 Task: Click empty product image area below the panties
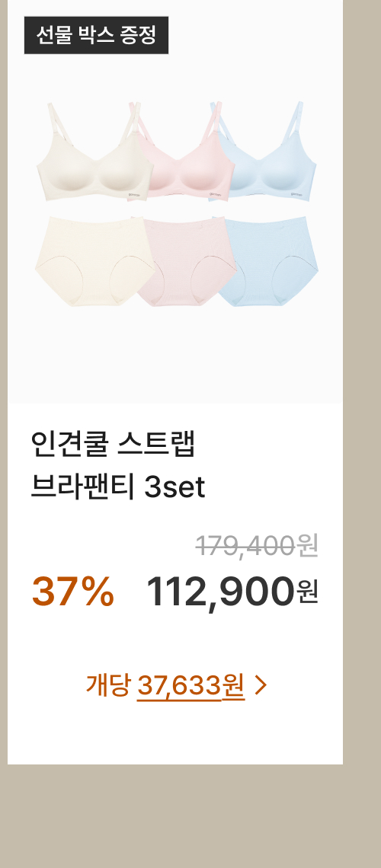coord(175,354)
